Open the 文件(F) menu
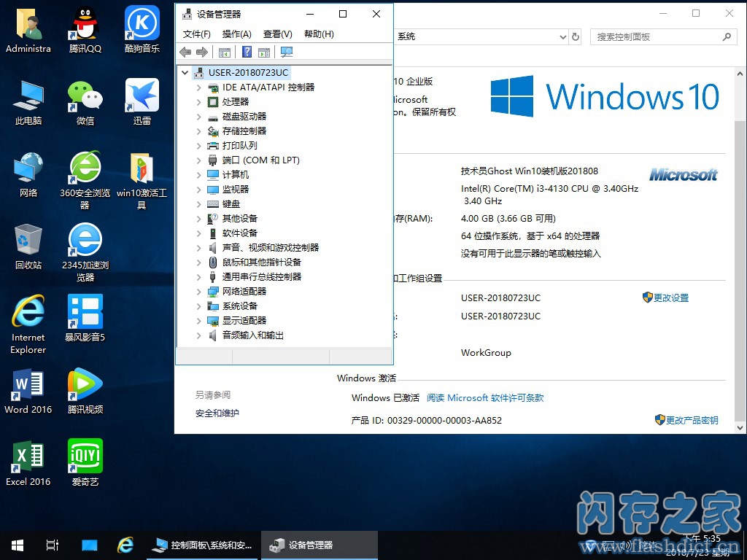 [x=197, y=34]
